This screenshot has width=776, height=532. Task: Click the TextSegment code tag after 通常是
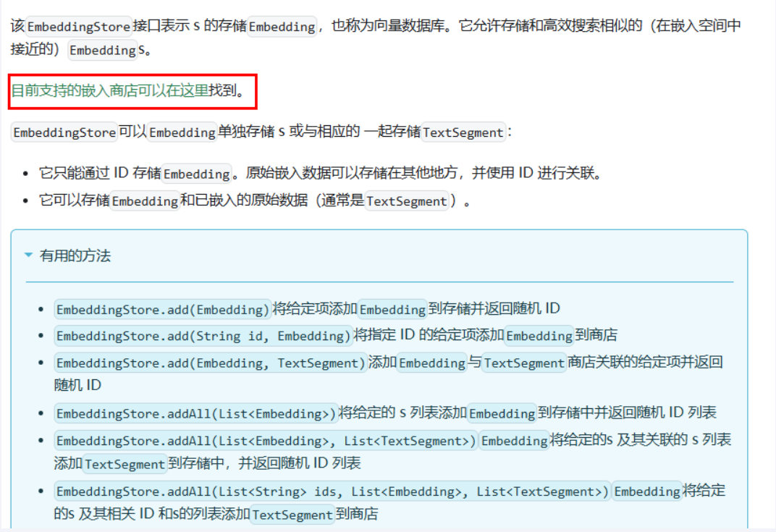406,202
